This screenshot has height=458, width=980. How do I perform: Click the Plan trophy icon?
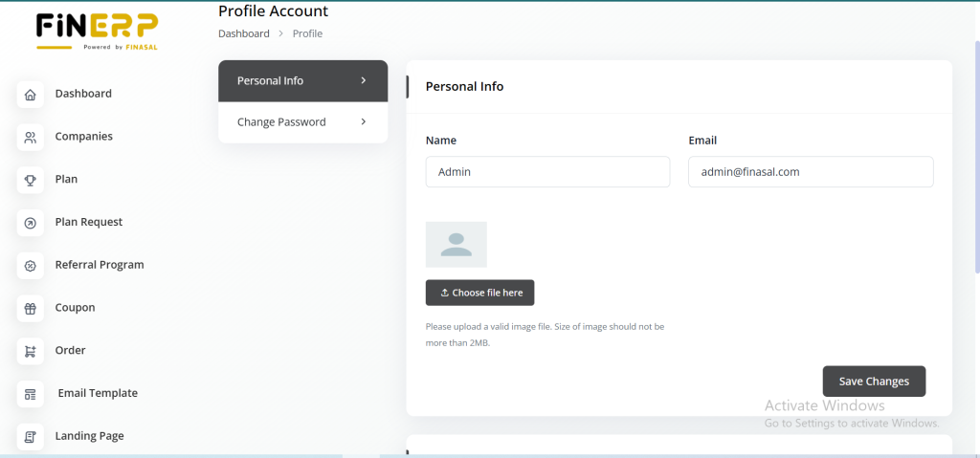[31, 180]
